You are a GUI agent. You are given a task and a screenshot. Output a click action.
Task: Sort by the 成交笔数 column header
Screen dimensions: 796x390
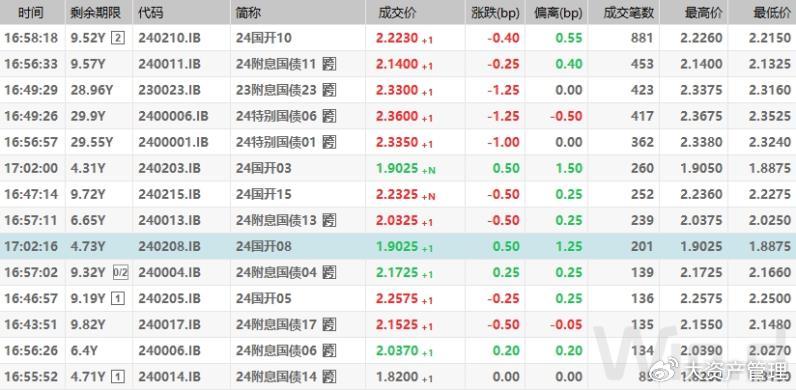628,13
